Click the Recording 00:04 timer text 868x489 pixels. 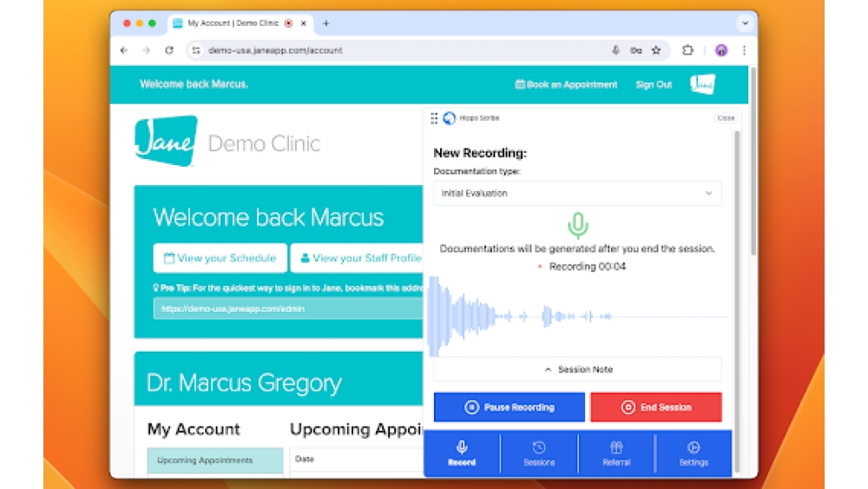point(588,267)
